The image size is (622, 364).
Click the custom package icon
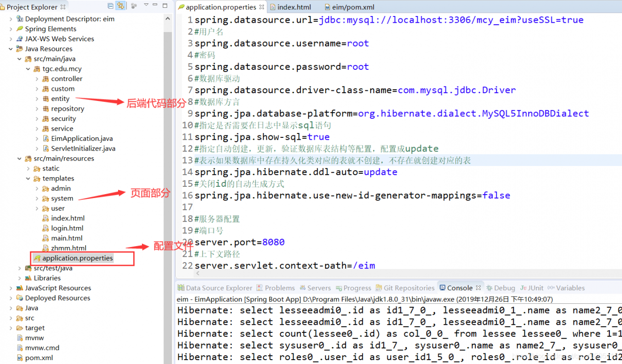pyautogui.click(x=46, y=89)
